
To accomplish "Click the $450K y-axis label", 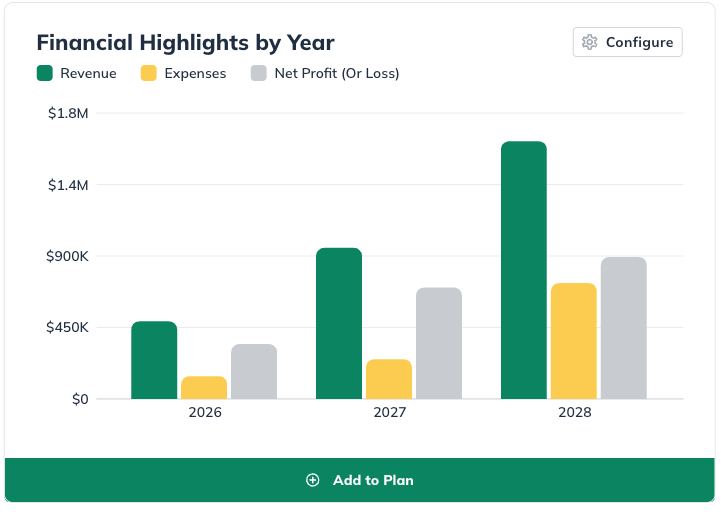I will tap(67, 327).
